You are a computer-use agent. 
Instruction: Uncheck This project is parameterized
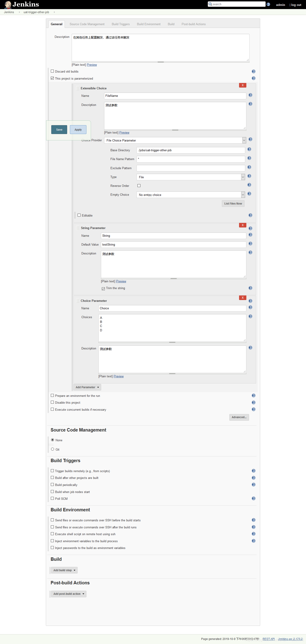(52, 78)
